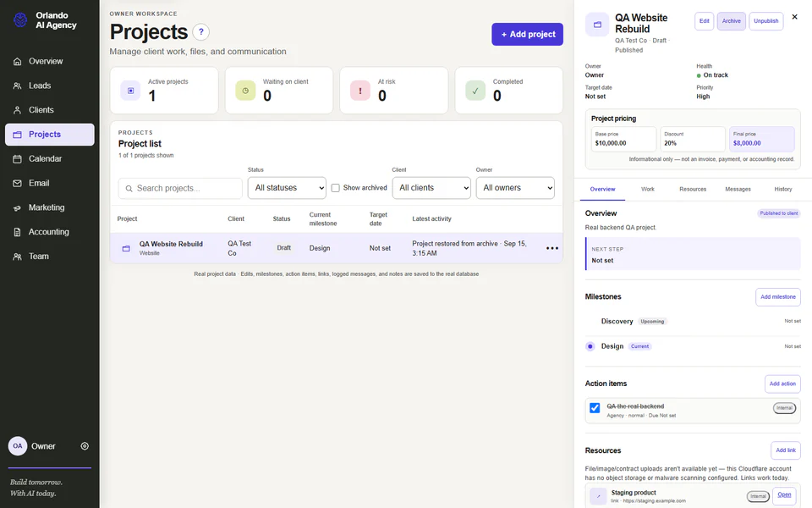Open the Overview home icon in sidebar

tap(17, 61)
